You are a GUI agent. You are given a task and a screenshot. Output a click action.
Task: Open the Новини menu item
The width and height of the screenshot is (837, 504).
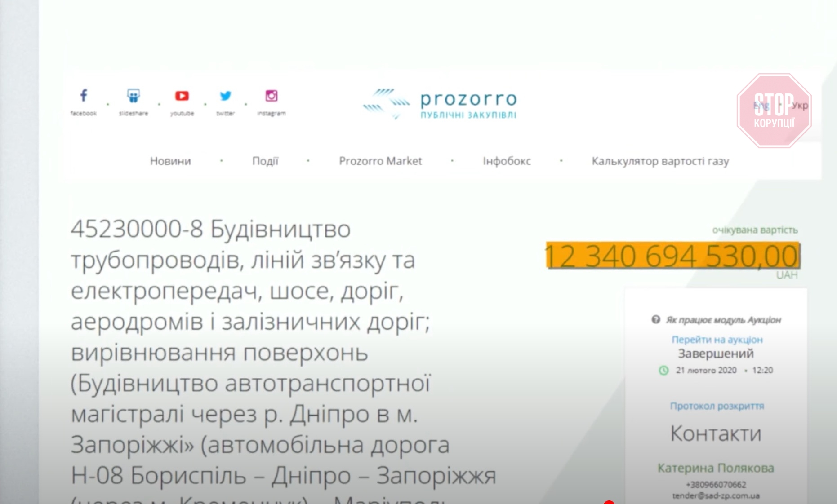[170, 161]
